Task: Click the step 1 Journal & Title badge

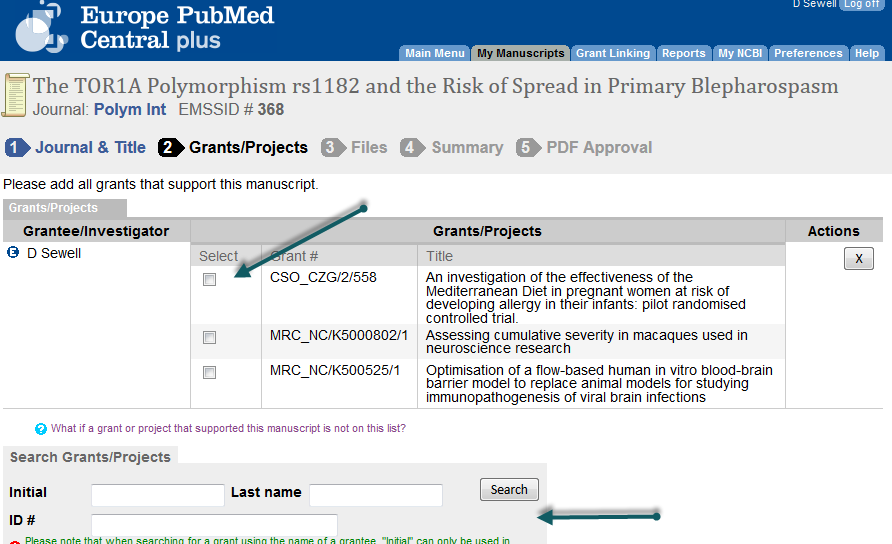Action: pos(16,148)
